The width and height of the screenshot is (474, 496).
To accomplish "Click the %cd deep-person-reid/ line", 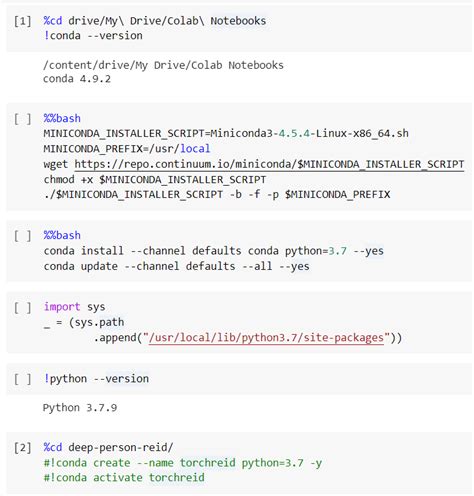I will click(x=108, y=447).
